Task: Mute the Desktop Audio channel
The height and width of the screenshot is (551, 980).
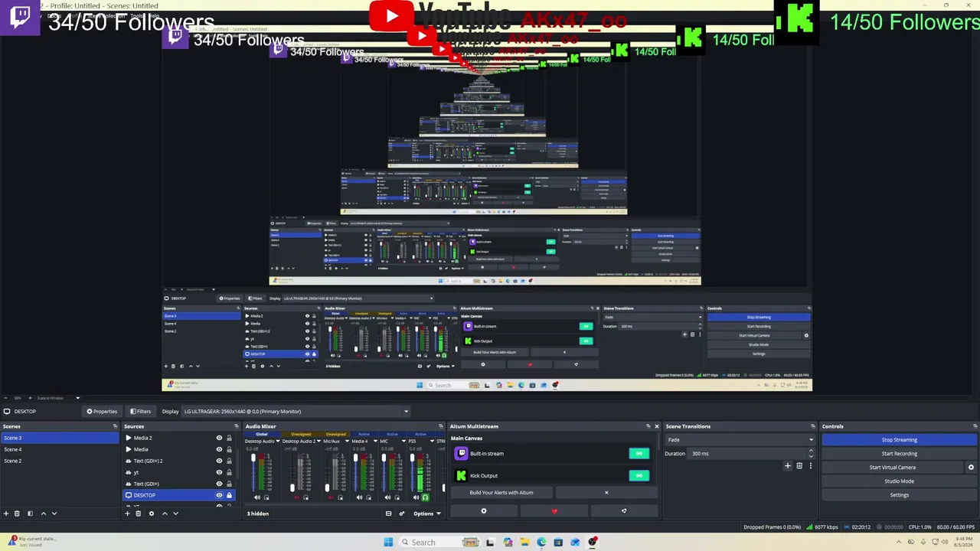Action: [x=257, y=497]
